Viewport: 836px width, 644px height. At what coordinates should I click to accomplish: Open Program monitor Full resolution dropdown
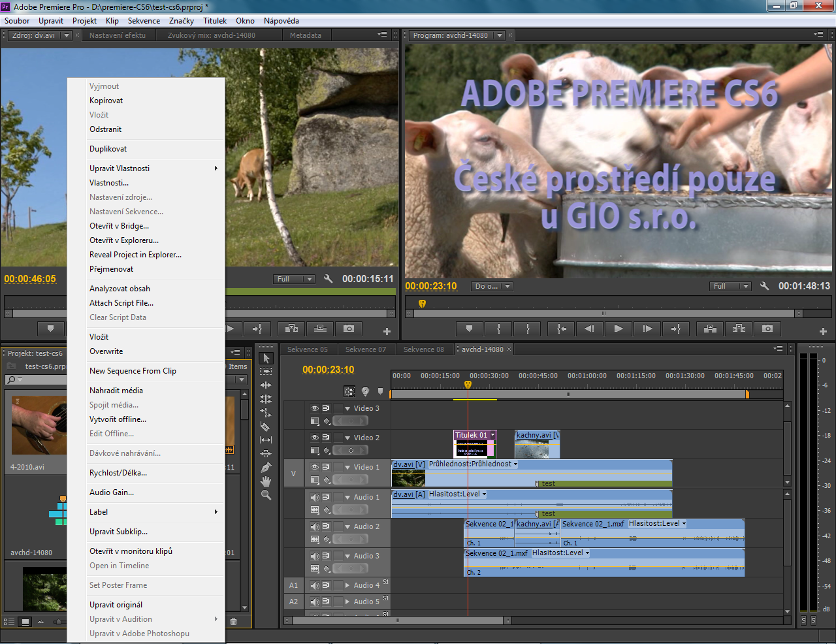point(730,286)
